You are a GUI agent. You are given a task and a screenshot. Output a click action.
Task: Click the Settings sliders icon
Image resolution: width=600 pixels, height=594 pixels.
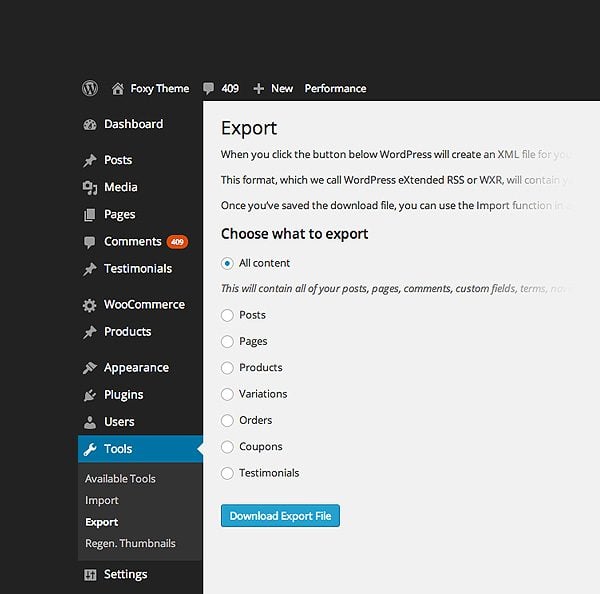point(90,574)
